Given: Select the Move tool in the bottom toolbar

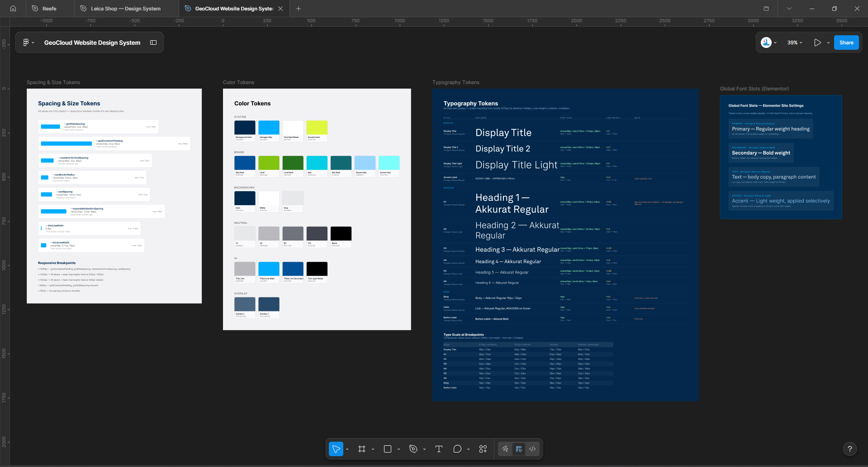Looking at the screenshot, I should (336, 449).
